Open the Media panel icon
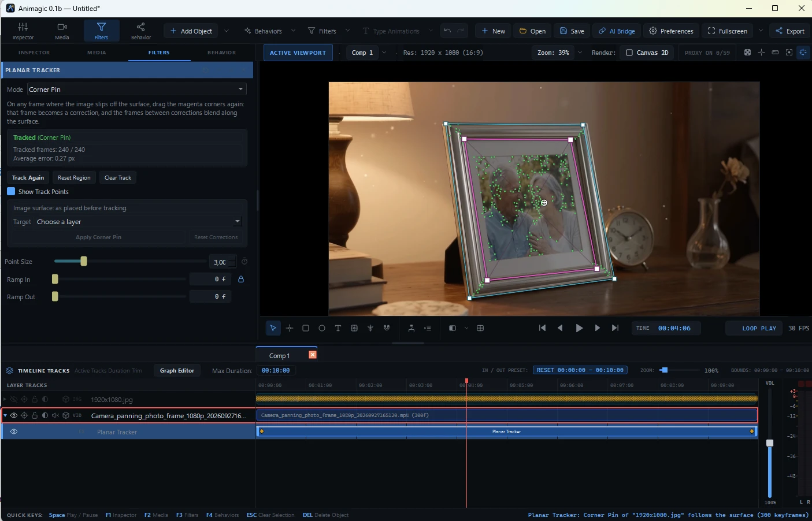812x521 pixels. click(x=62, y=31)
